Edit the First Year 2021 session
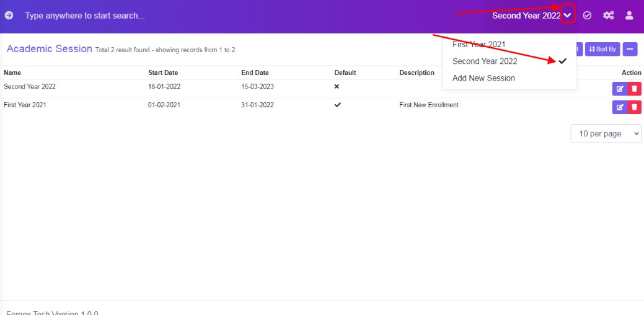Viewport: 644px width, 315px height. [x=620, y=107]
